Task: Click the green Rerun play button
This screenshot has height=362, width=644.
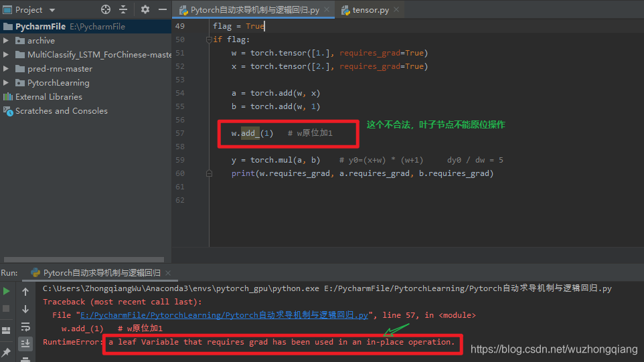Action: coord(6,291)
